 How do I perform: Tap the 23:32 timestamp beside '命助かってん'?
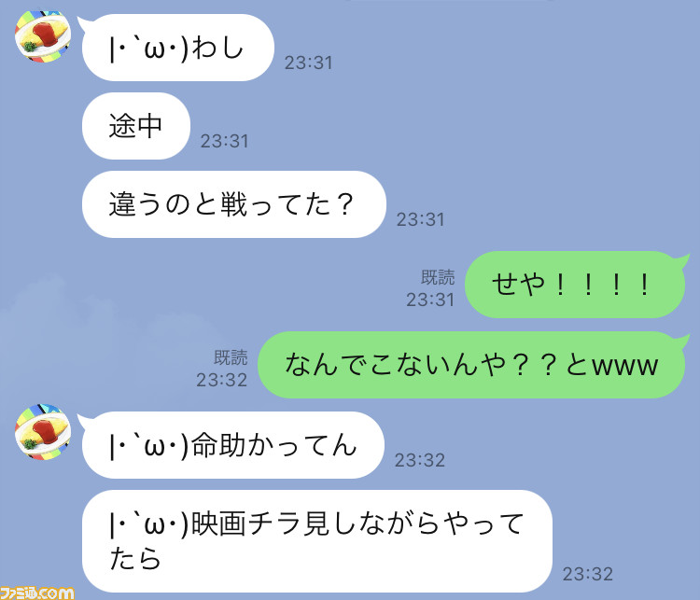[420, 460]
